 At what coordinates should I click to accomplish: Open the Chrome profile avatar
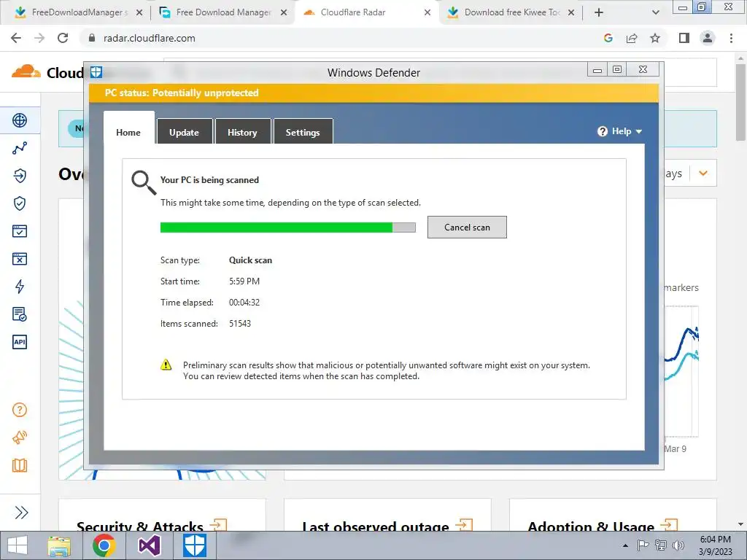tap(708, 38)
